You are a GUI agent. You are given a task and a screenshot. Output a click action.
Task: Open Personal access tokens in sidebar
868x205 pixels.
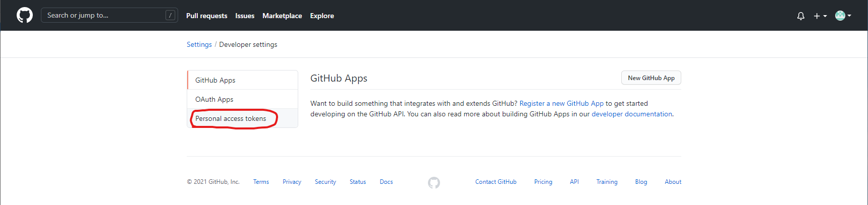pos(243,118)
